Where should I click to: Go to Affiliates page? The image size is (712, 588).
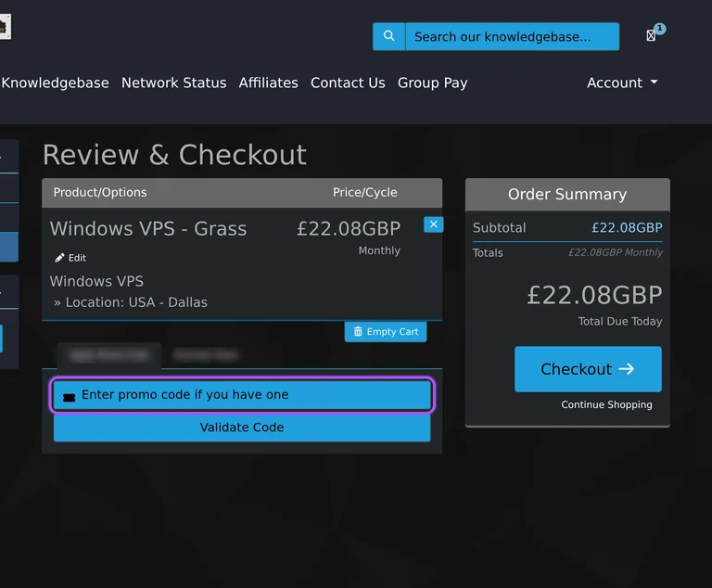click(x=268, y=83)
